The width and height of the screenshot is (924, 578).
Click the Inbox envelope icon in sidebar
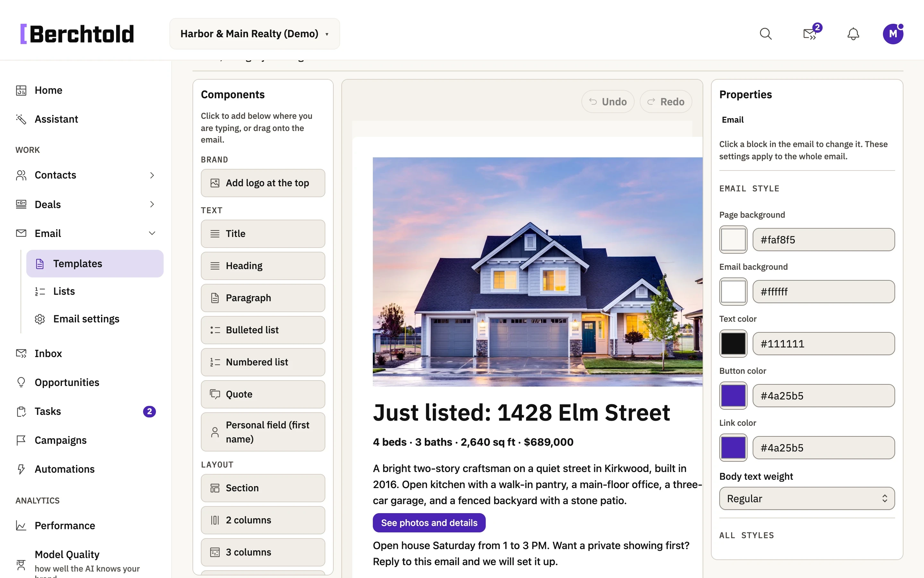[x=21, y=354]
